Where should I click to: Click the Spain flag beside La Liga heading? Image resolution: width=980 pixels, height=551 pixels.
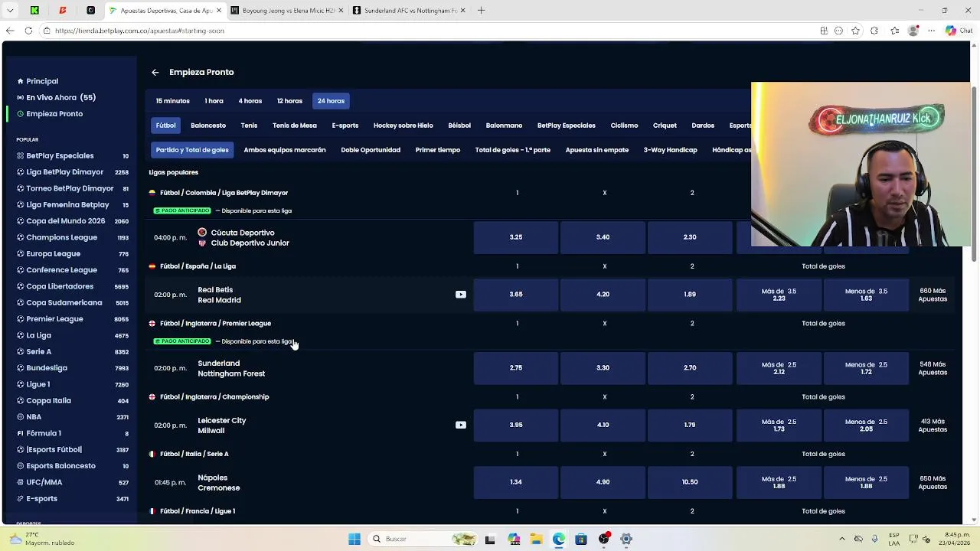pyautogui.click(x=152, y=266)
